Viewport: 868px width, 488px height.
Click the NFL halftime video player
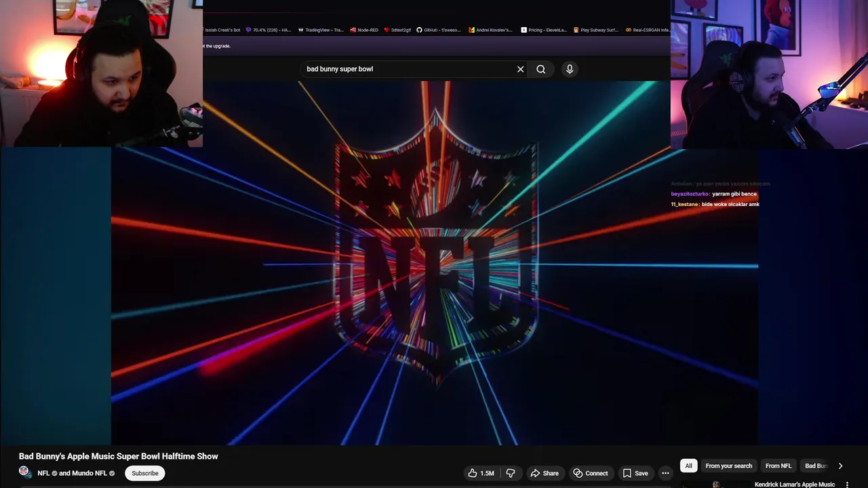pyautogui.click(x=434, y=263)
